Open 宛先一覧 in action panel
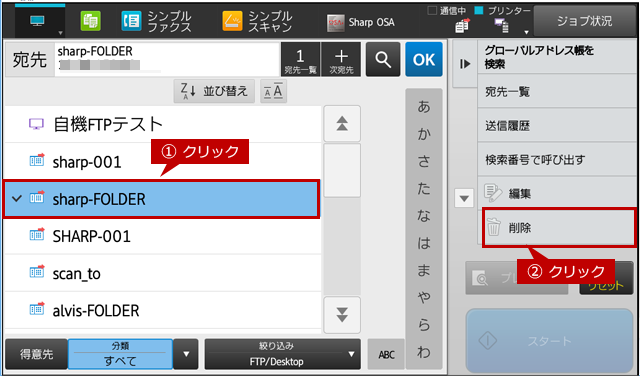Screen dimensions: 640x376 click(x=557, y=91)
